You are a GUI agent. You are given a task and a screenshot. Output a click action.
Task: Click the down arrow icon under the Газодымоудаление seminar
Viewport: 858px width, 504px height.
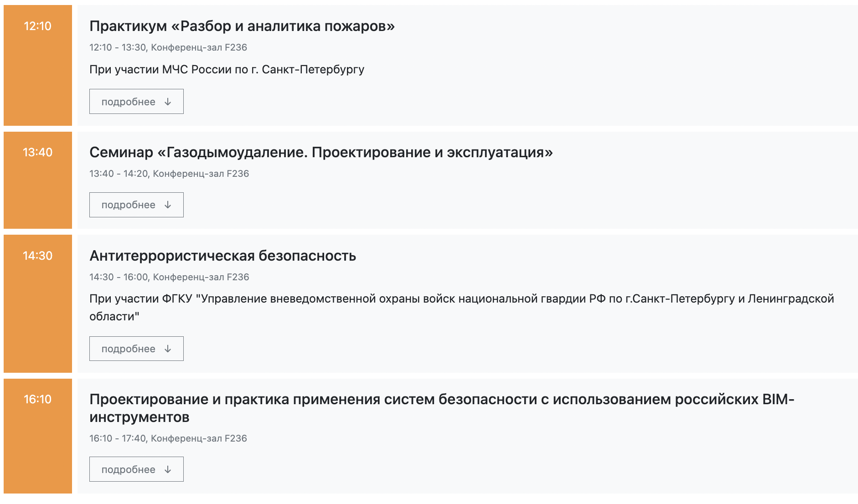tap(168, 205)
